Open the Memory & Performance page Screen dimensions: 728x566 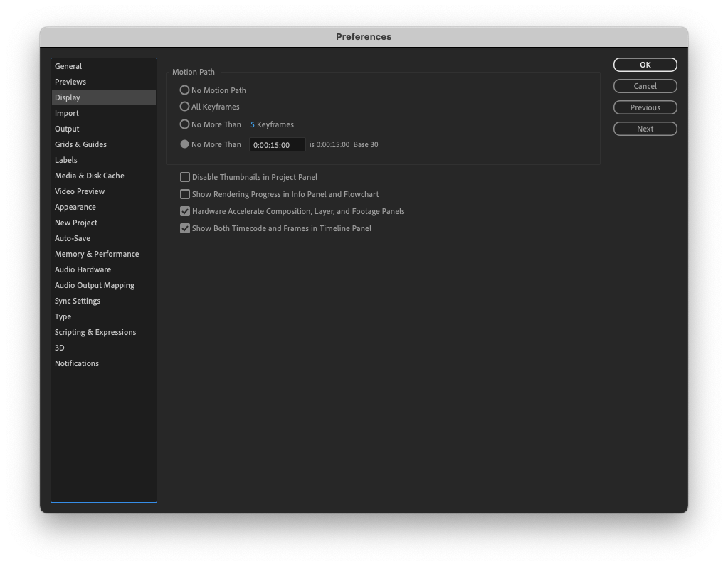pyautogui.click(x=96, y=253)
